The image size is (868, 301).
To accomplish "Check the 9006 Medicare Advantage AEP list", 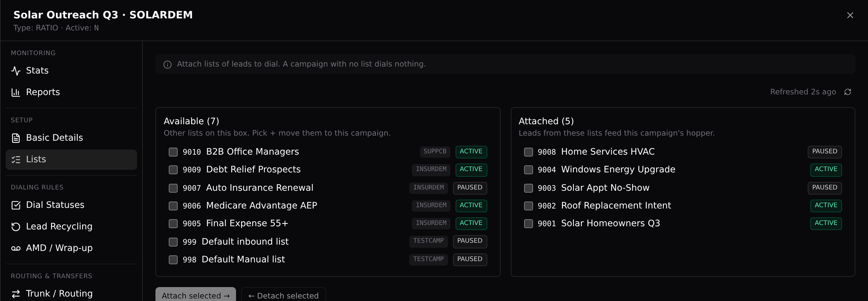I will click(x=173, y=206).
